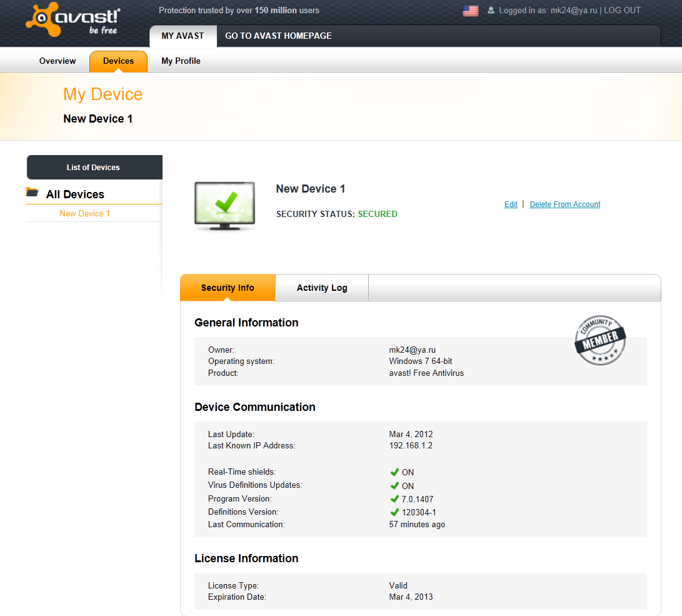
Task: Click the US flag language icon
Action: pyautogui.click(x=471, y=11)
